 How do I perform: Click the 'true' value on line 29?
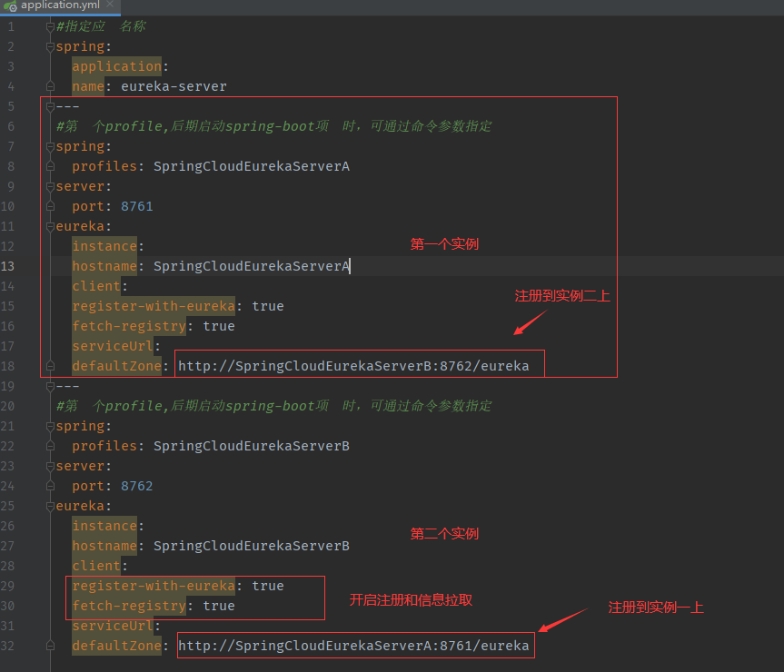click(267, 586)
